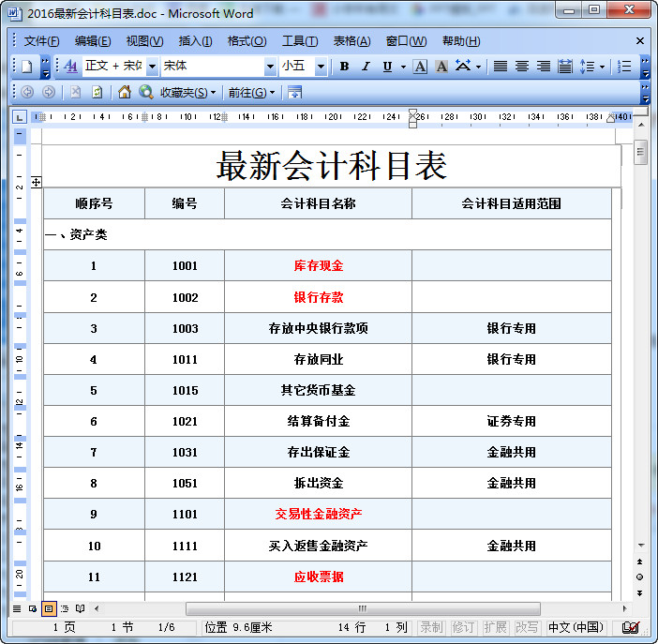Click the Web toolbar Forward arrow
This screenshot has width=658, height=644.
click(49, 92)
